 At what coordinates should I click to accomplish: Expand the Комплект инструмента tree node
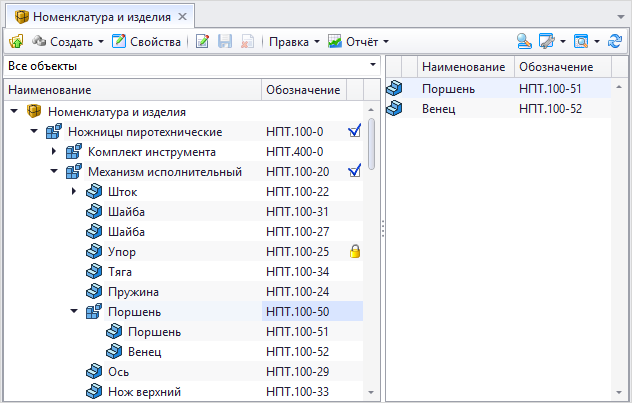point(54,152)
